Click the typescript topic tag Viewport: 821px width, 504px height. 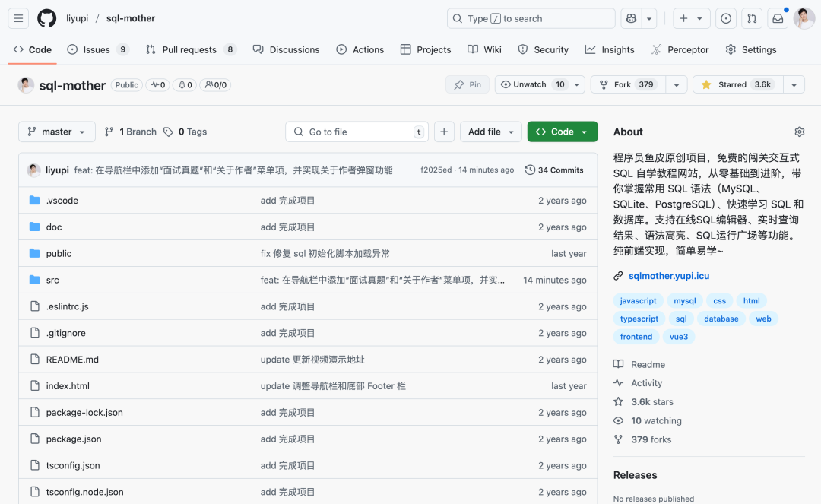point(639,319)
